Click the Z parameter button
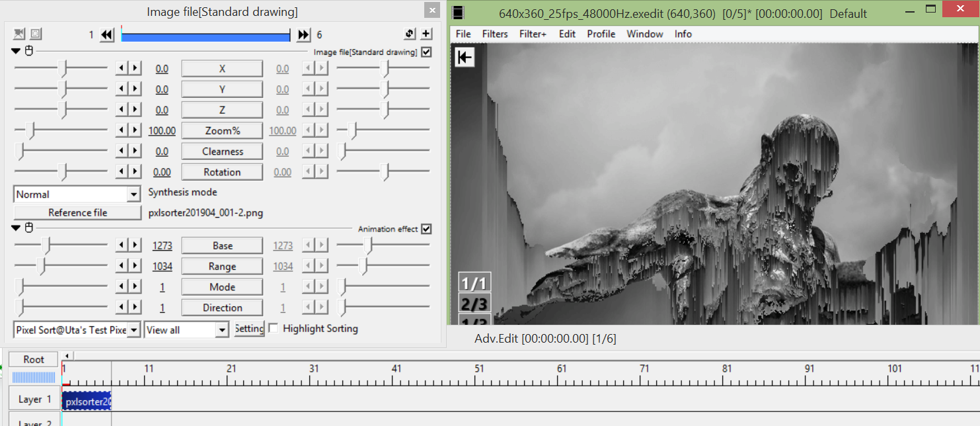980x426 pixels. 222,110
